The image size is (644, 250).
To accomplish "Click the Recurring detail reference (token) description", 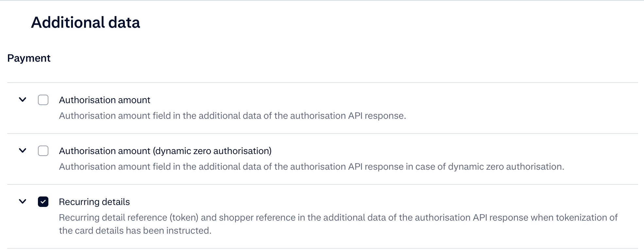I will pyautogui.click(x=338, y=217).
